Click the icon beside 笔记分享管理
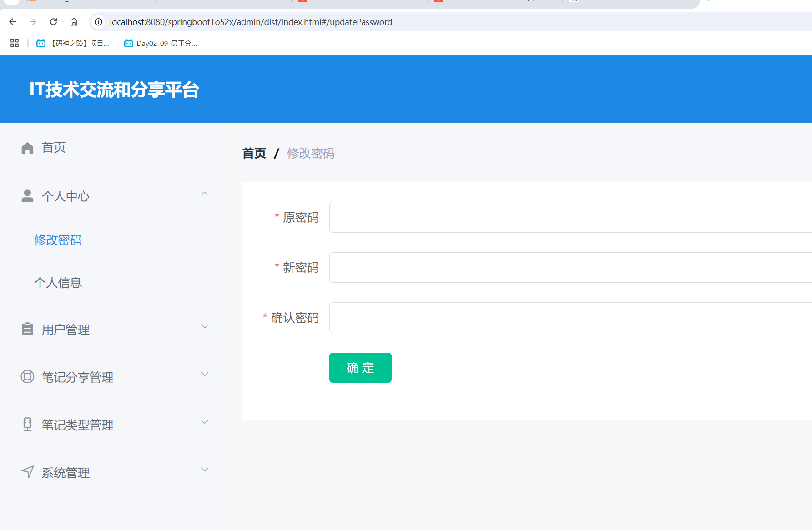Screen dimensions: 812x530 [27, 376]
